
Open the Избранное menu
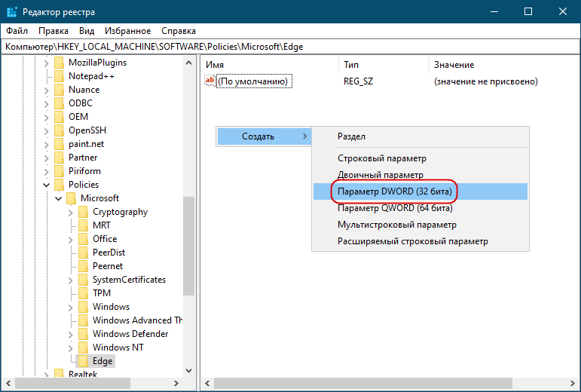128,31
